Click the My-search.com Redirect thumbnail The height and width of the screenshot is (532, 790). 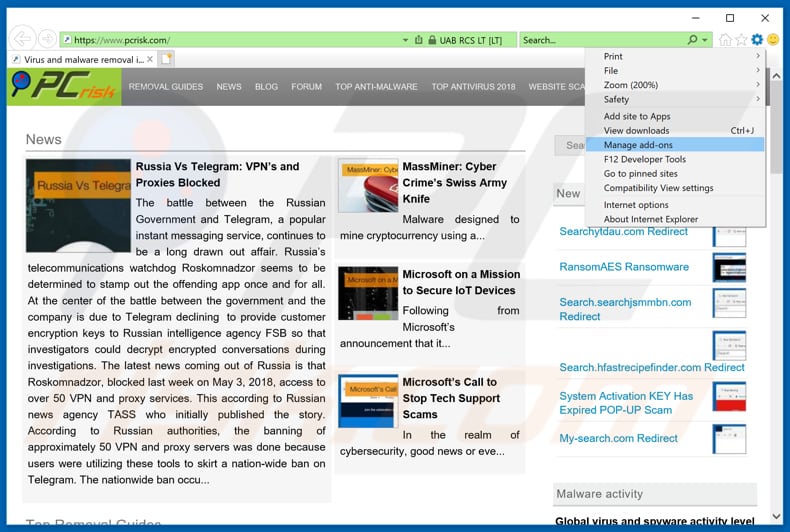tap(729, 439)
